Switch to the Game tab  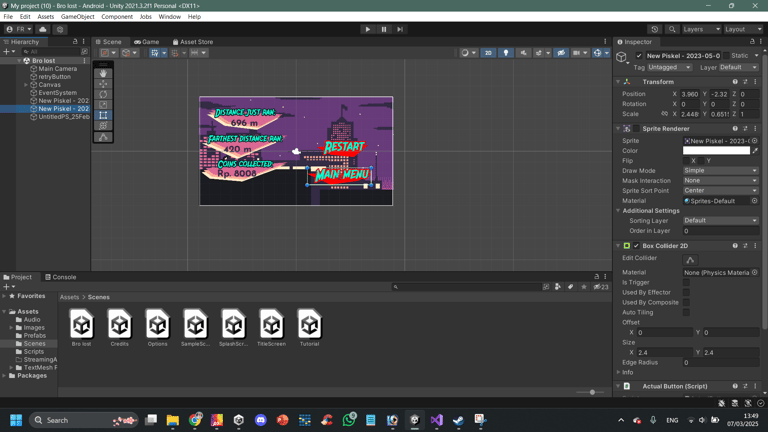[147, 42]
